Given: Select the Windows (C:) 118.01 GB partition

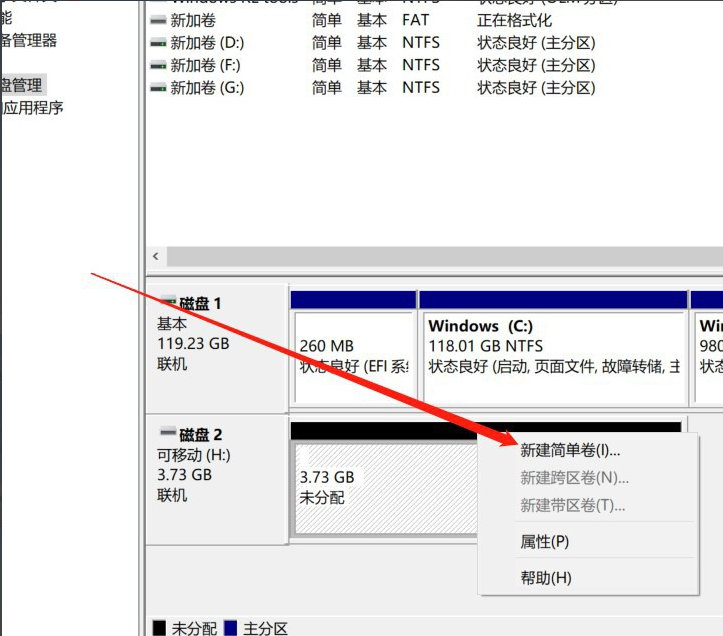Looking at the screenshot, I should (552, 345).
